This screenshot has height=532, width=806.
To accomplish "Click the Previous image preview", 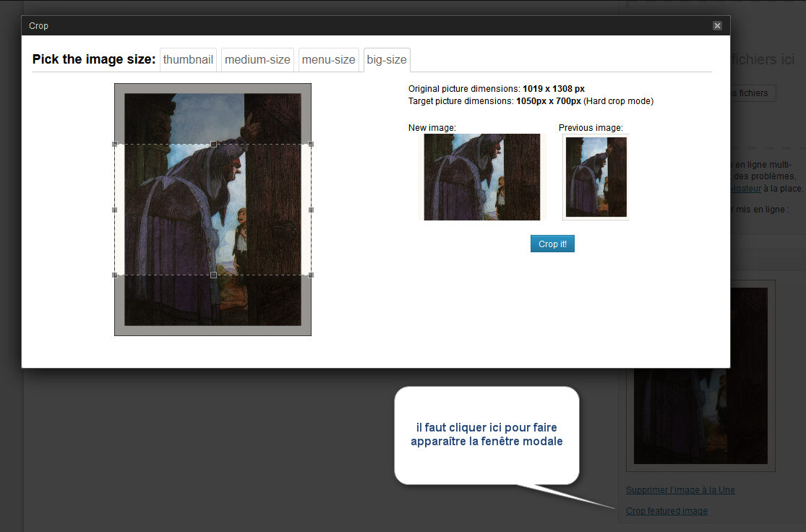I will (596, 177).
